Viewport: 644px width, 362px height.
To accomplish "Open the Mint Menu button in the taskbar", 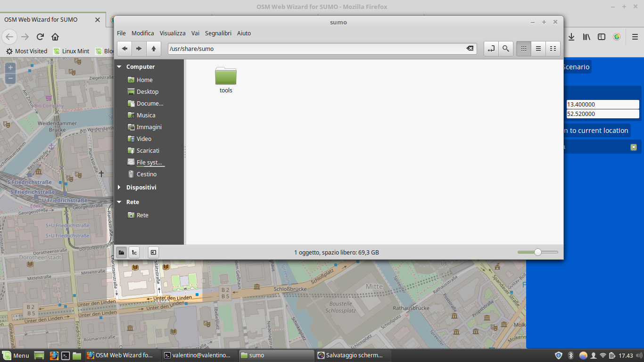I will (16, 355).
